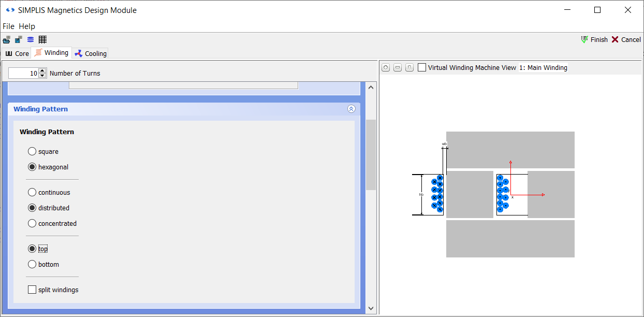
Task: Open the Cooling tab
Action: click(91, 53)
